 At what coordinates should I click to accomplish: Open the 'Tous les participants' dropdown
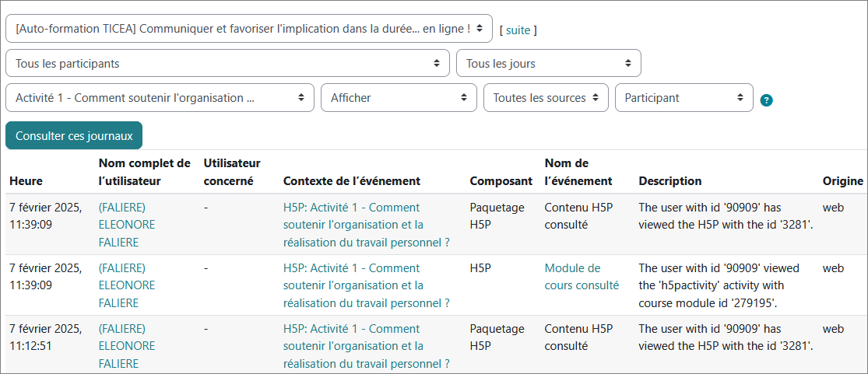(x=227, y=63)
